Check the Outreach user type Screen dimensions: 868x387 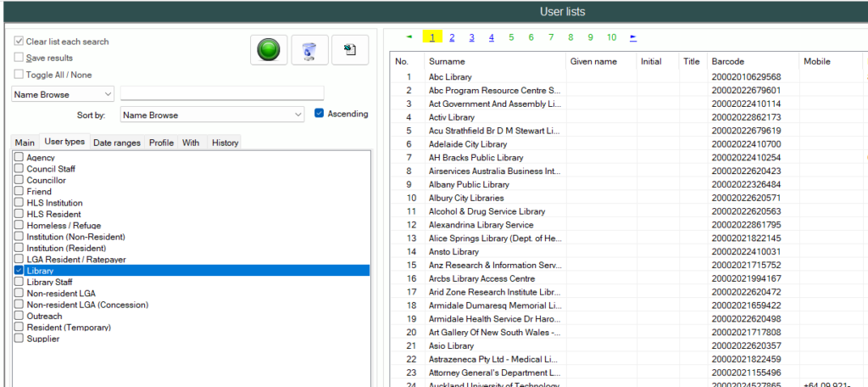pos(19,316)
